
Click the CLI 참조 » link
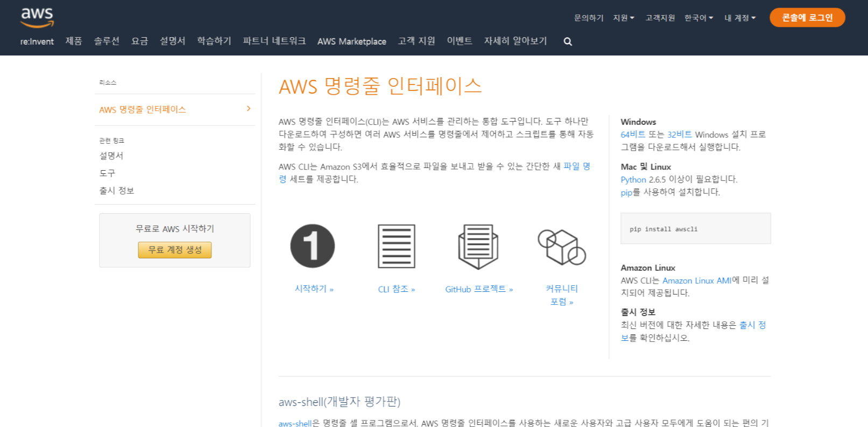tap(397, 289)
